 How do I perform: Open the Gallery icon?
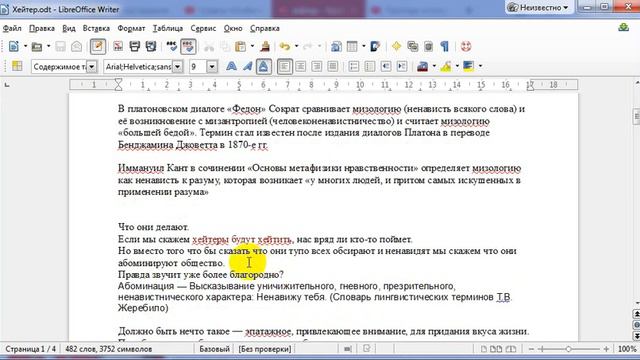point(413,47)
